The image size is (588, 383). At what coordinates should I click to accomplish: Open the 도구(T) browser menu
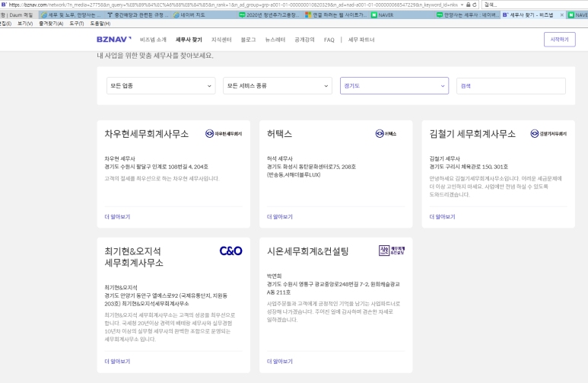pyautogui.click(x=77, y=24)
